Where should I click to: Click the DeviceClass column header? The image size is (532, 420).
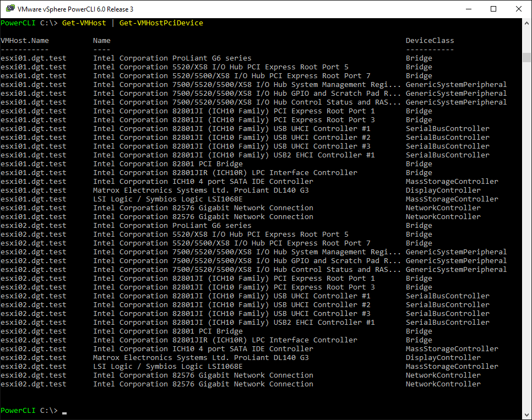pyautogui.click(x=430, y=41)
